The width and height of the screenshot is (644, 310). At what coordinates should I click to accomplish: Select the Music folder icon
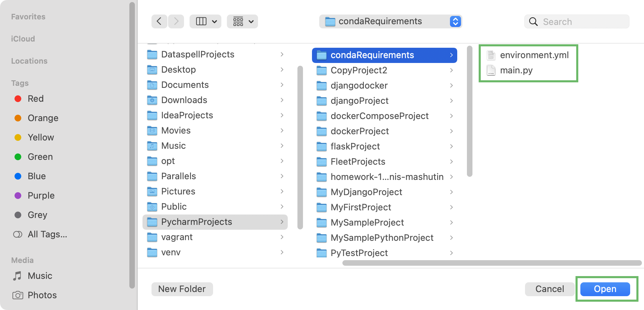(152, 146)
